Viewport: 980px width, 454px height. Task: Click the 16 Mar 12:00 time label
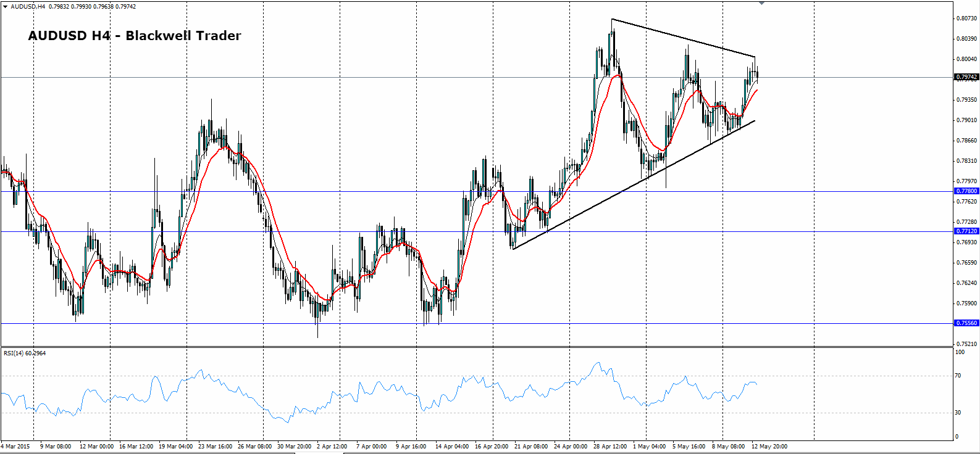[x=136, y=446]
